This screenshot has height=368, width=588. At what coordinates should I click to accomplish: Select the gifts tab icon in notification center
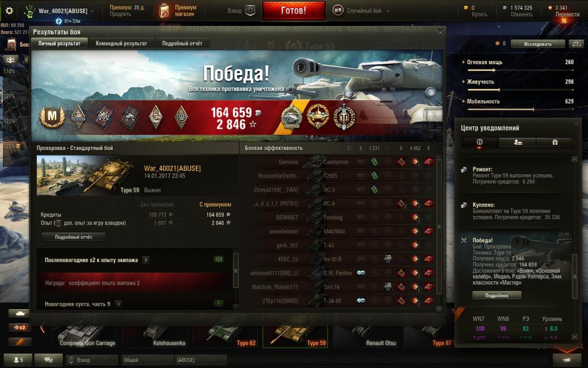pos(555,142)
